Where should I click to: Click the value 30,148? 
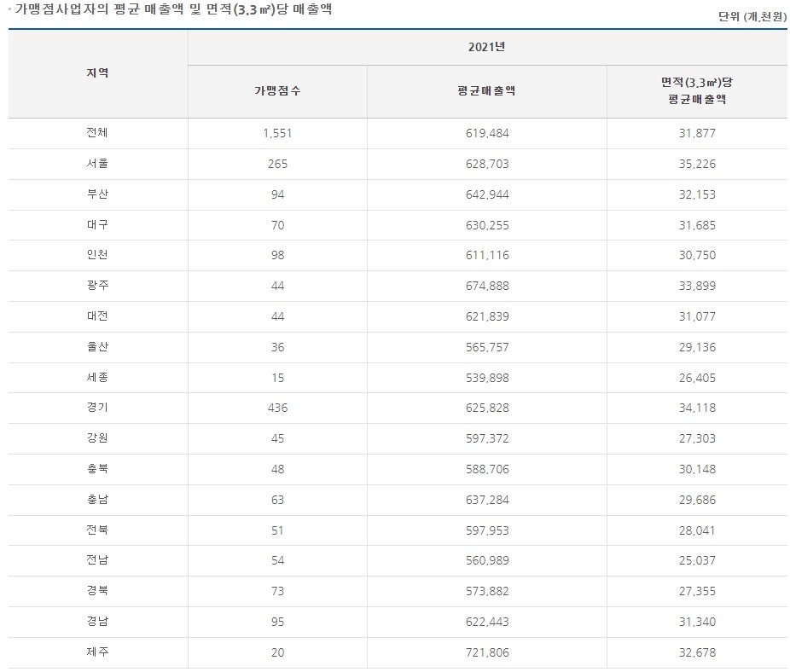click(x=697, y=470)
